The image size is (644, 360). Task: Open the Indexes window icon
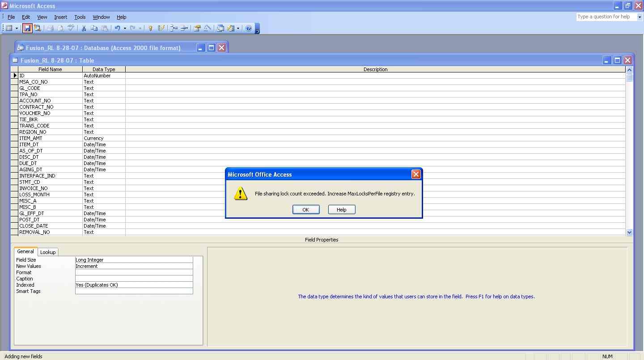point(161,28)
